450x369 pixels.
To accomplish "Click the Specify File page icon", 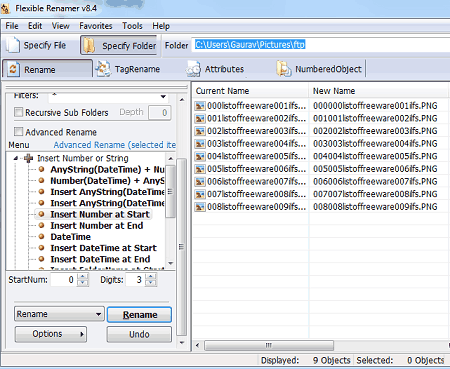I will click(13, 45).
